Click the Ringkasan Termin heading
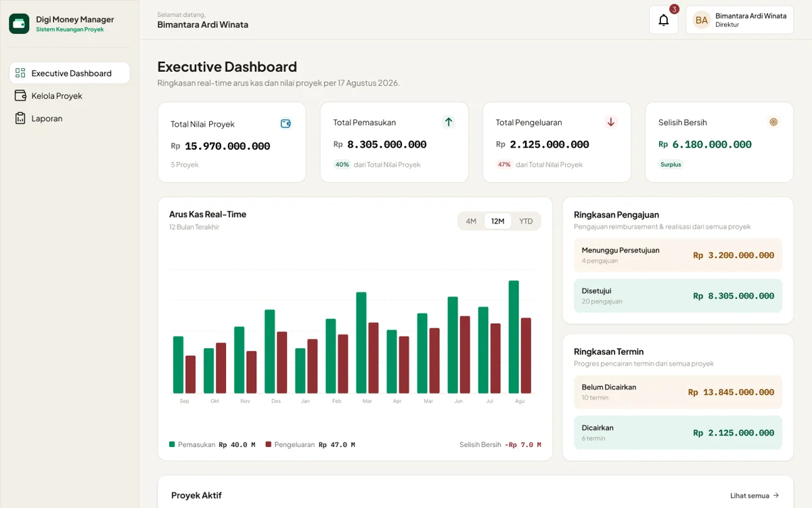812x508 pixels. click(609, 352)
